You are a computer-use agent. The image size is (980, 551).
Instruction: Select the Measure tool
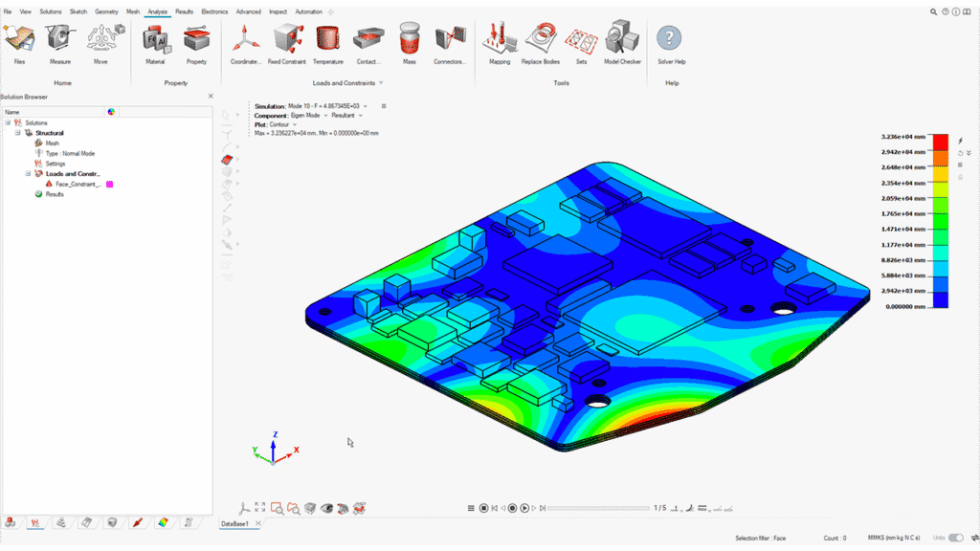(x=60, y=44)
